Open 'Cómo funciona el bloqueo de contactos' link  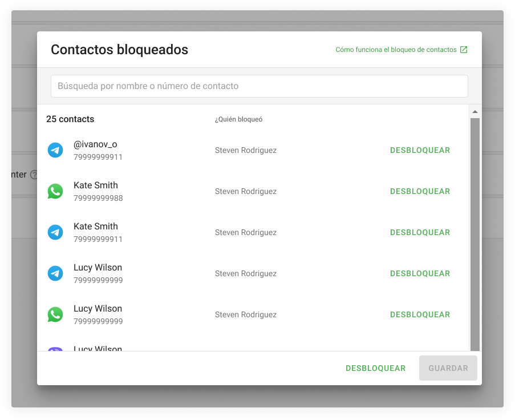point(396,50)
